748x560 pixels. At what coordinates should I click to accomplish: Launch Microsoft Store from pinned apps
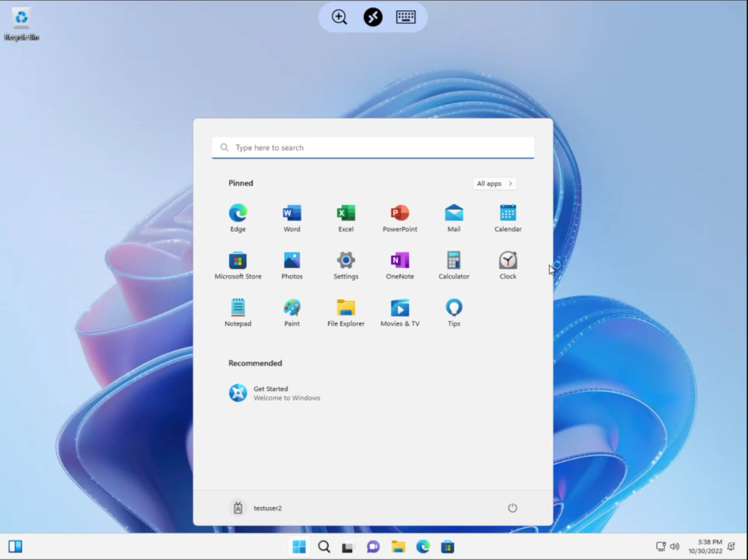238,265
